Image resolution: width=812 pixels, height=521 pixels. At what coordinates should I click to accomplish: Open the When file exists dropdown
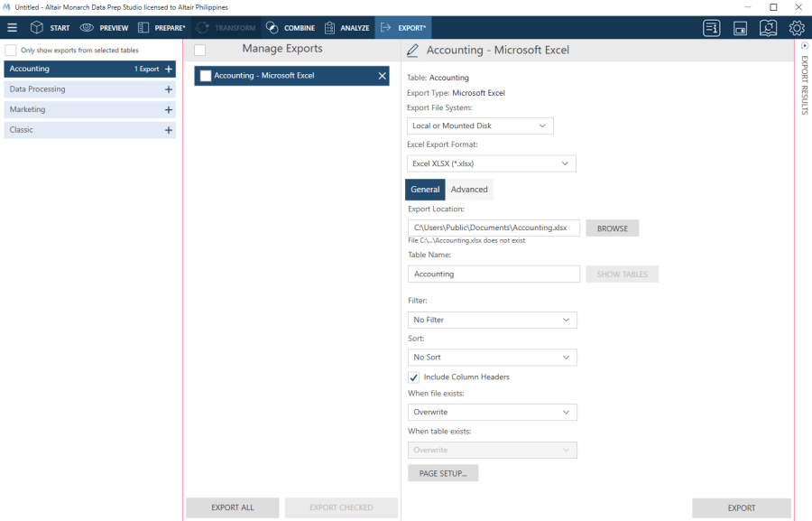[x=492, y=412]
